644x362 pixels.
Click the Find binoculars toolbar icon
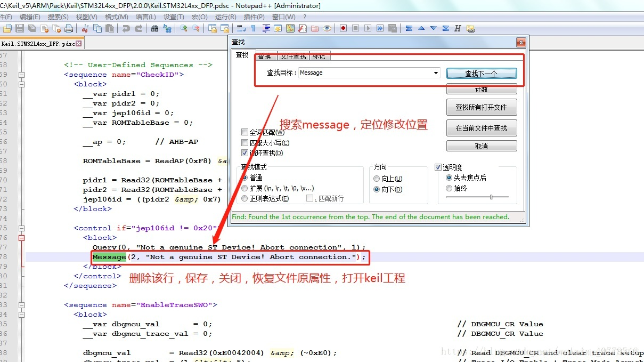click(x=155, y=28)
